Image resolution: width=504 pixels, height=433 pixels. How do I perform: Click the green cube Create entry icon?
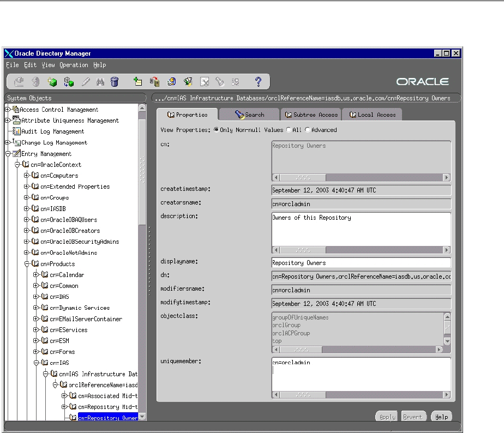tap(52, 82)
